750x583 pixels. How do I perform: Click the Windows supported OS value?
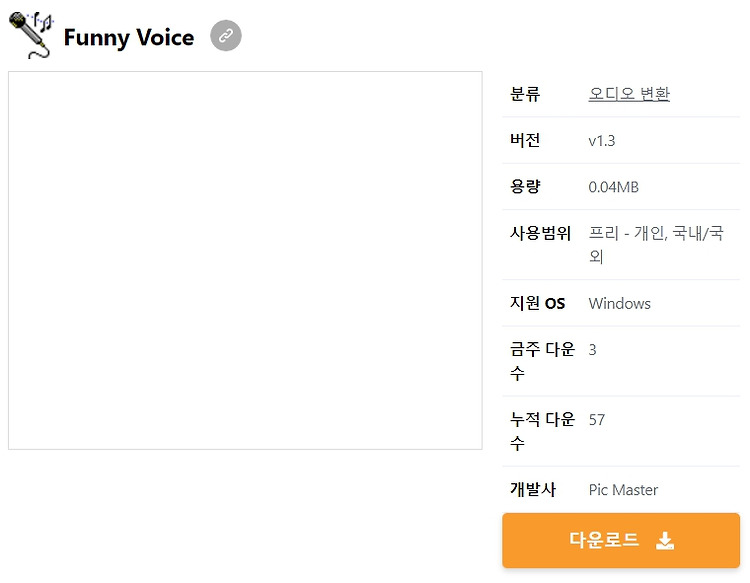(x=619, y=304)
